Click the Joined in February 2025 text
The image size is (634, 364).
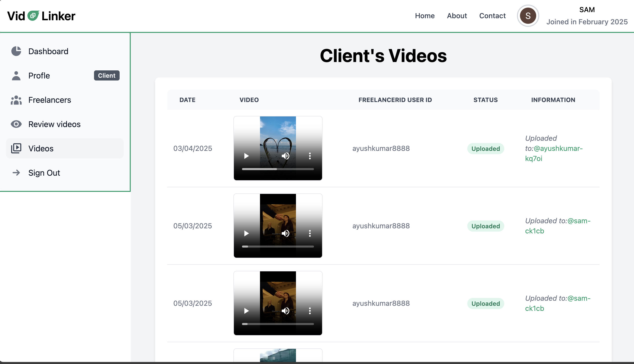(x=587, y=22)
